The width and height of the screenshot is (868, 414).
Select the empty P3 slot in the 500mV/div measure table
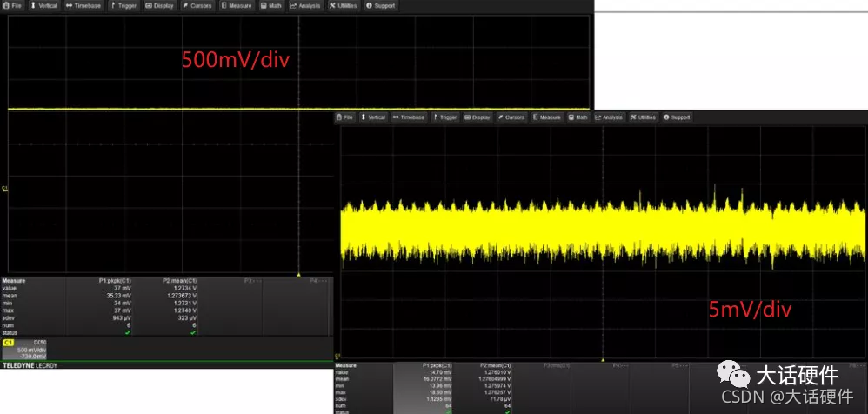(251, 281)
